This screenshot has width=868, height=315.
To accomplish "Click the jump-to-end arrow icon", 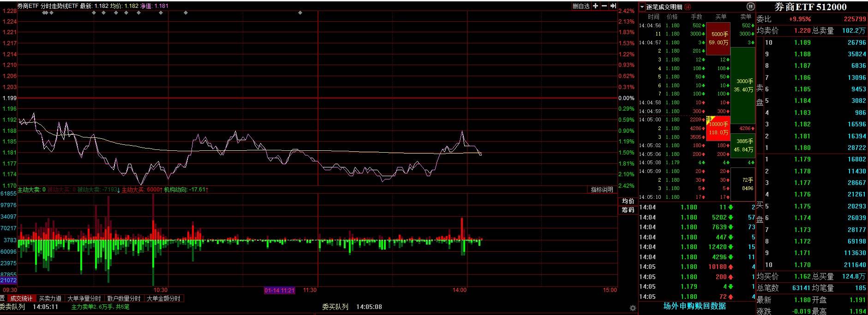I will (x=613, y=6).
